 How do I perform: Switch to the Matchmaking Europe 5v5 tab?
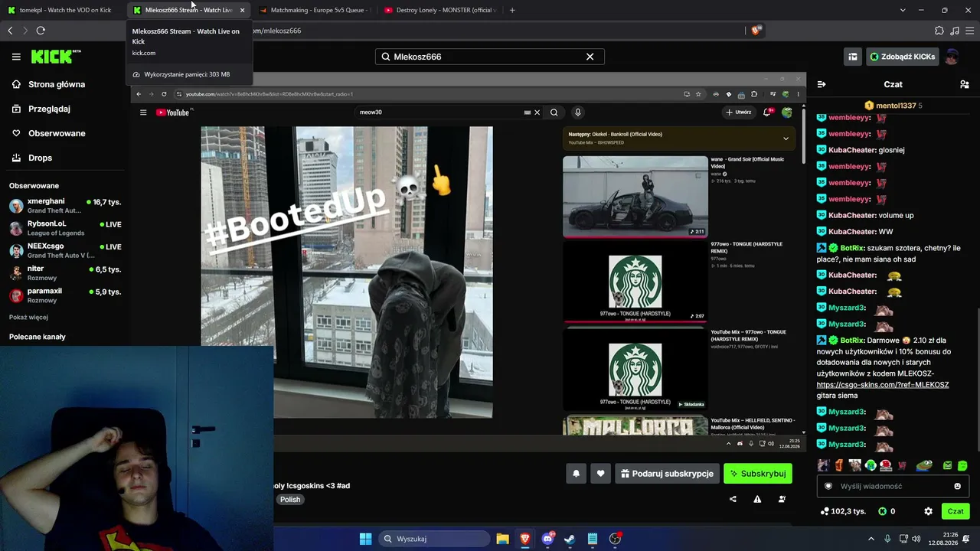(x=314, y=10)
